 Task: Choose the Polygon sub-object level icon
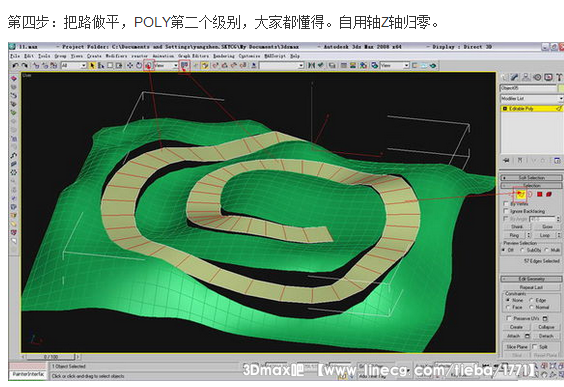coord(540,194)
